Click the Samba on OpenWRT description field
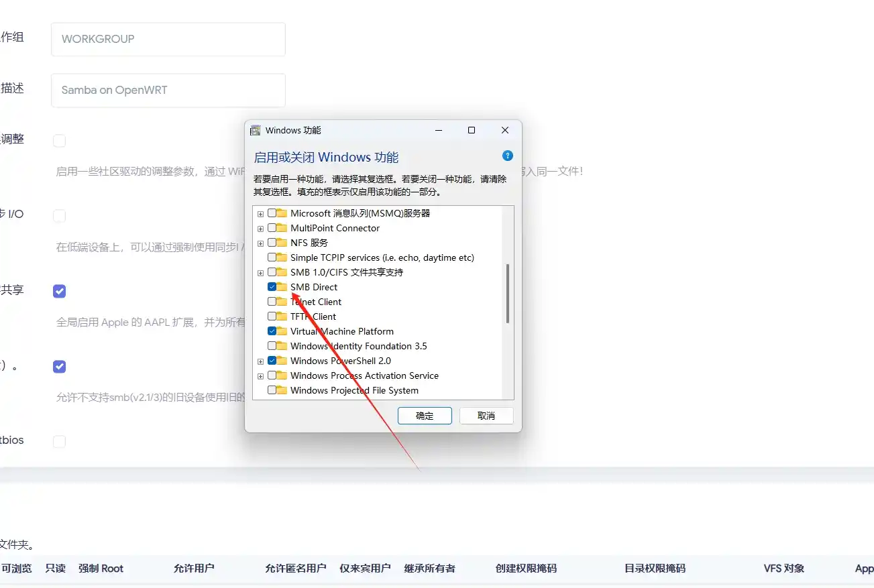Screen dimensions: 874x588 168,90
